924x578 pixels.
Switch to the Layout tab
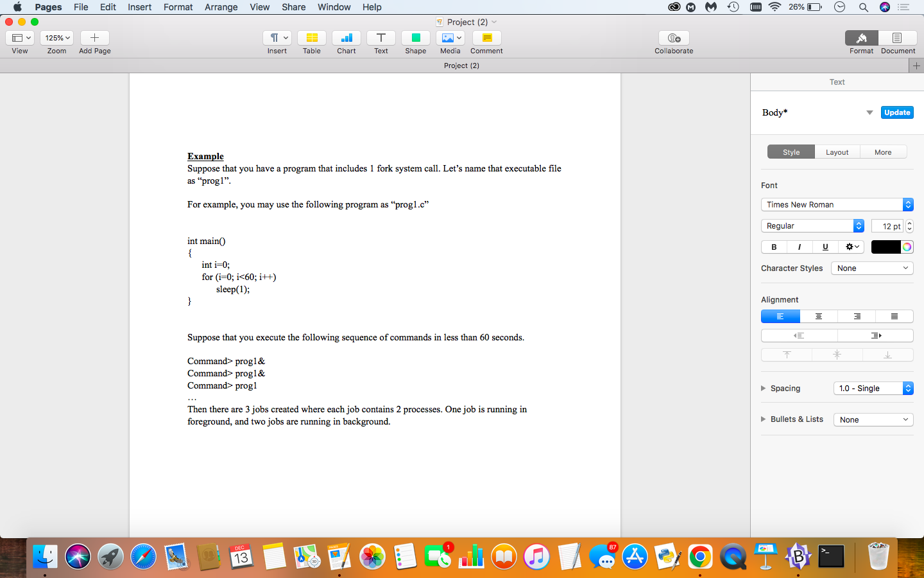tap(837, 152)
